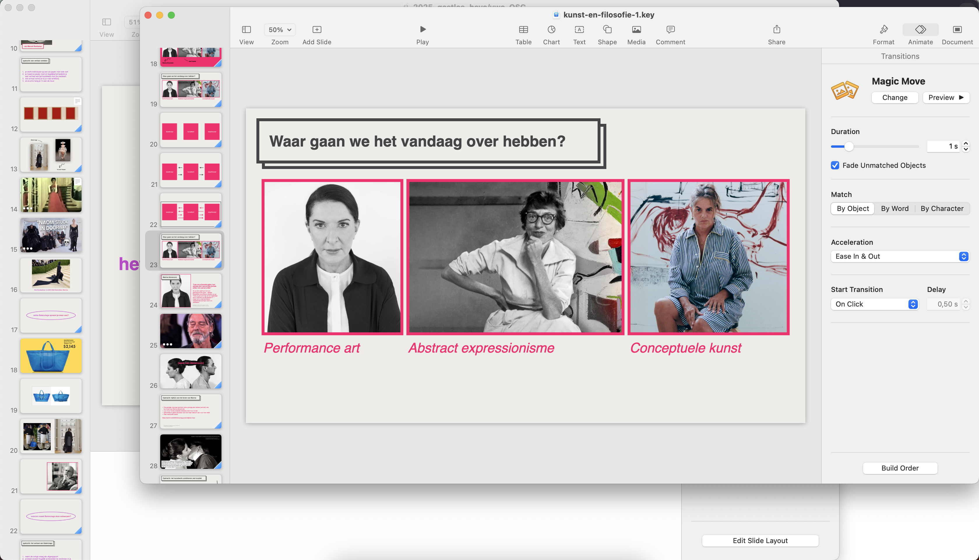Open the Format inspector paintbrush icon
The width and height of the screenshot is (979, 560).
pyautogui.click(x=883, y=29)
